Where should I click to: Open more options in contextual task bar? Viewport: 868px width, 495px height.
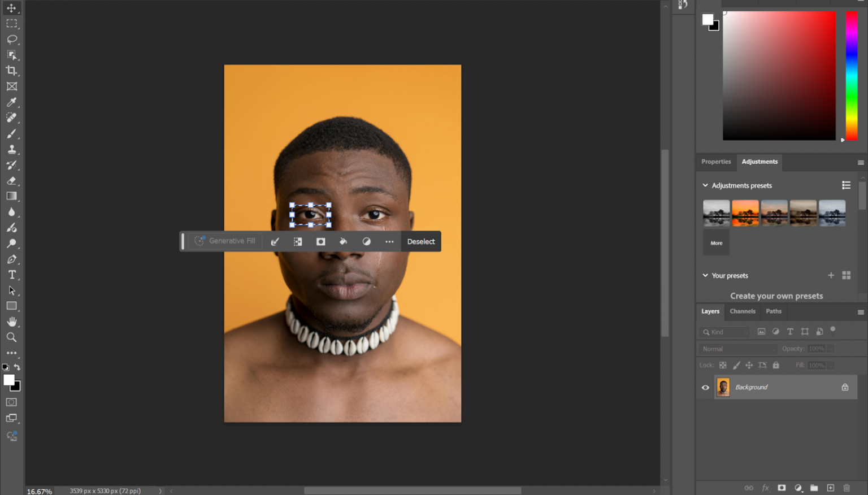tap(389, 241)
